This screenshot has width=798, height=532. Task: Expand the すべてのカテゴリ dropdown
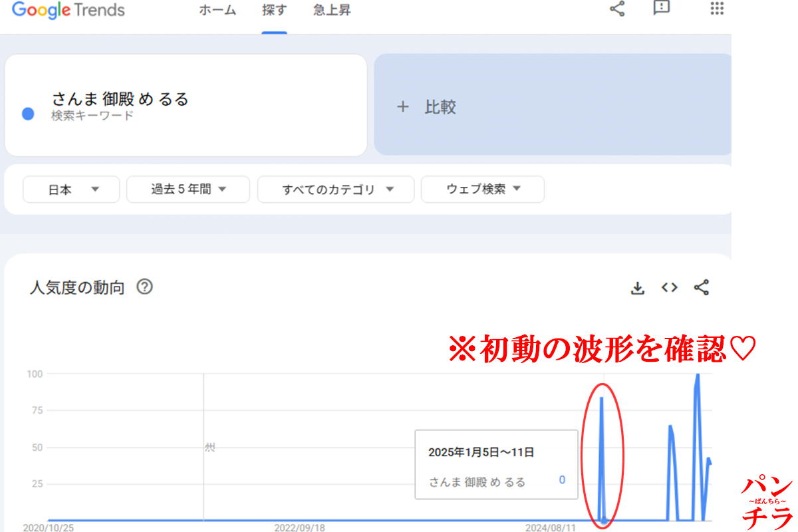[335, 189]
